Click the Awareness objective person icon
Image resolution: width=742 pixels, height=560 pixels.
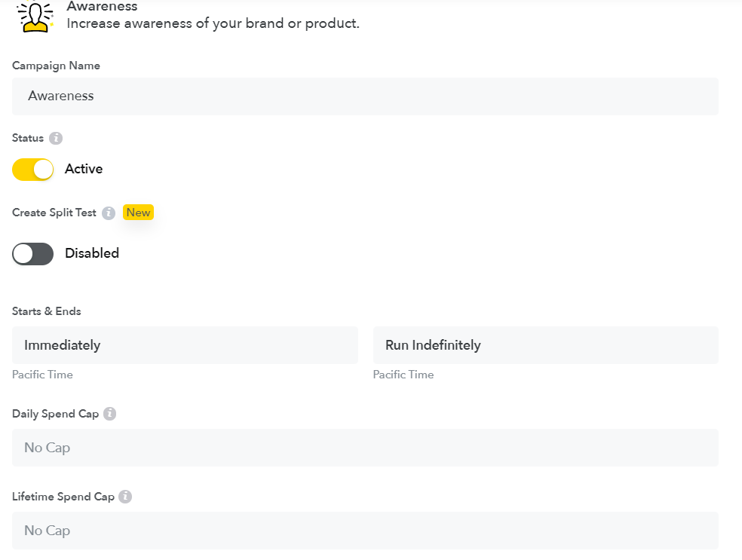click(35, 17)
